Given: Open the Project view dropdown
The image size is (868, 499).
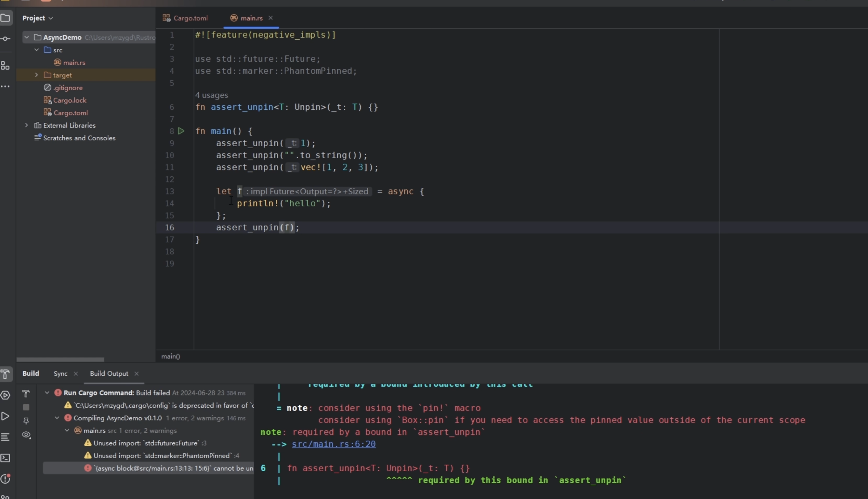Looking at the screenshot, I should 38,18.
